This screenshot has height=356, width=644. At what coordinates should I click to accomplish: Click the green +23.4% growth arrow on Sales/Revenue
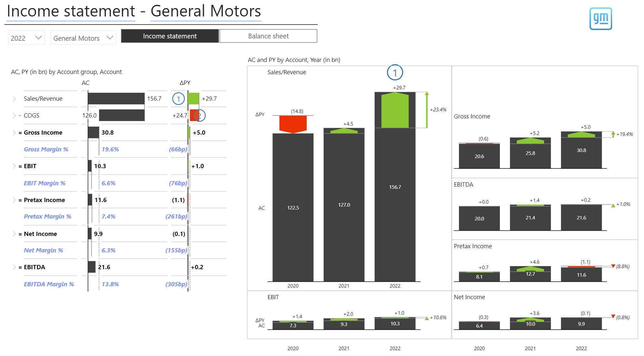426,110
